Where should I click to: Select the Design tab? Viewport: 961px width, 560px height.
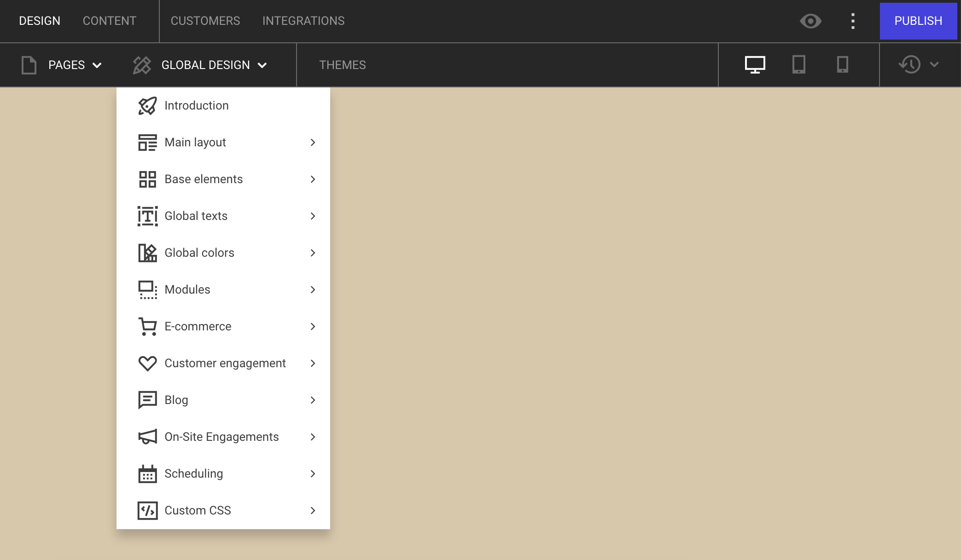tap(40, 21)
